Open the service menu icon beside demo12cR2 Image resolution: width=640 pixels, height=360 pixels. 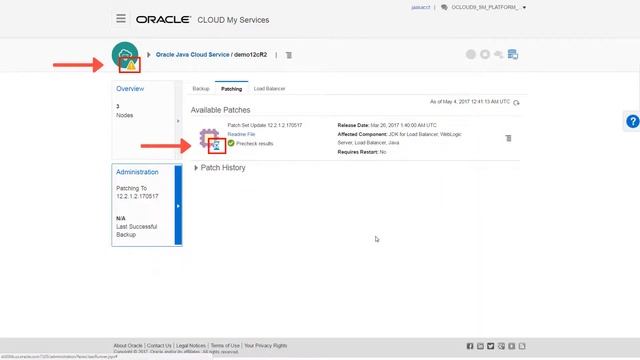[x=289, y=55]
